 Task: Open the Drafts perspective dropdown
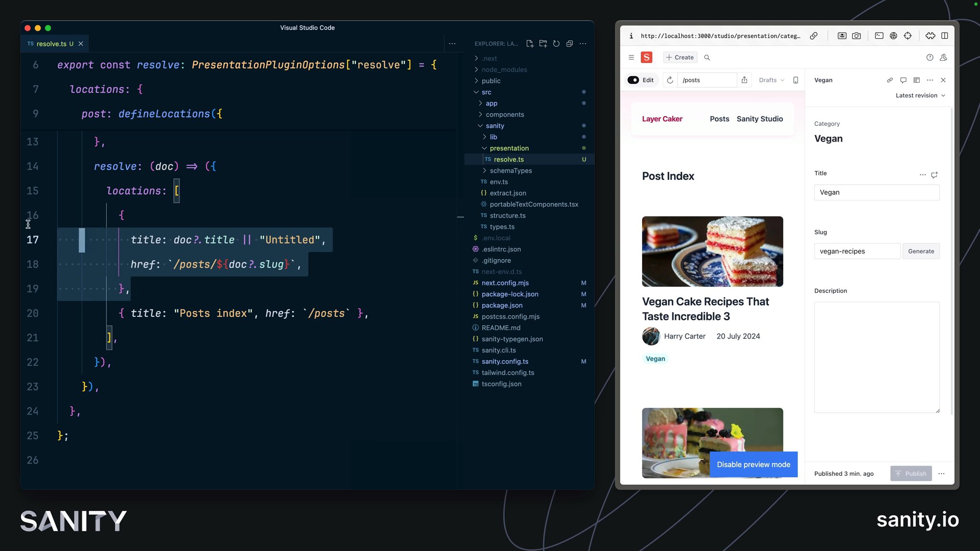pos(771,80)
